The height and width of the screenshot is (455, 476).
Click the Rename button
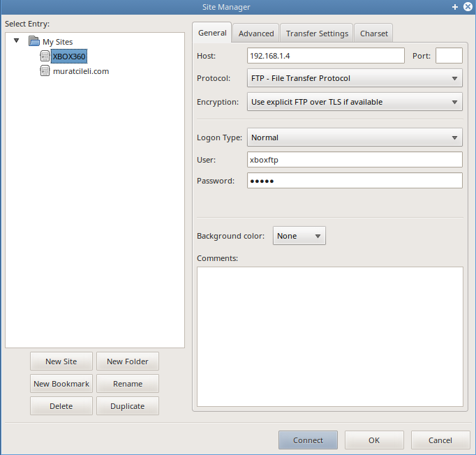tap(128, 384)
